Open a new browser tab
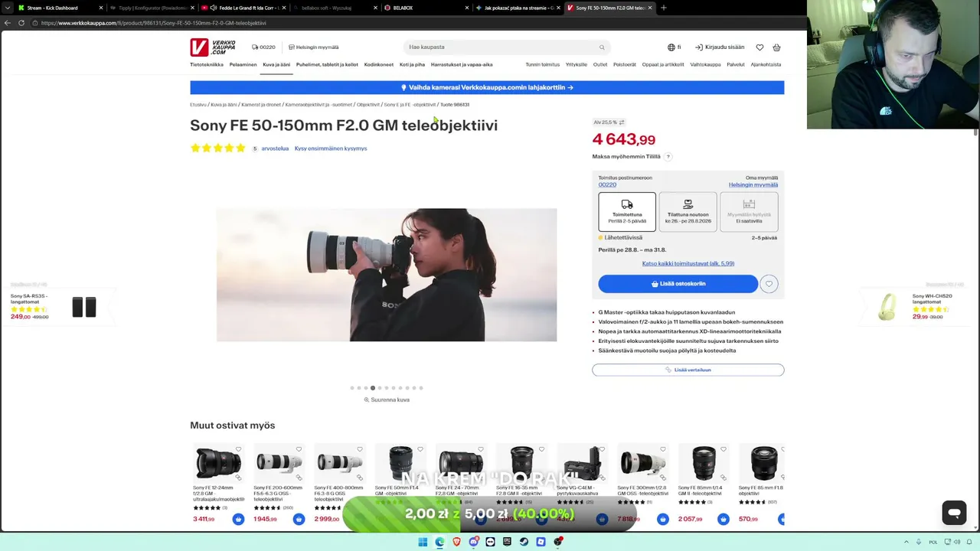Screen dimensions: 980x551 663,8
